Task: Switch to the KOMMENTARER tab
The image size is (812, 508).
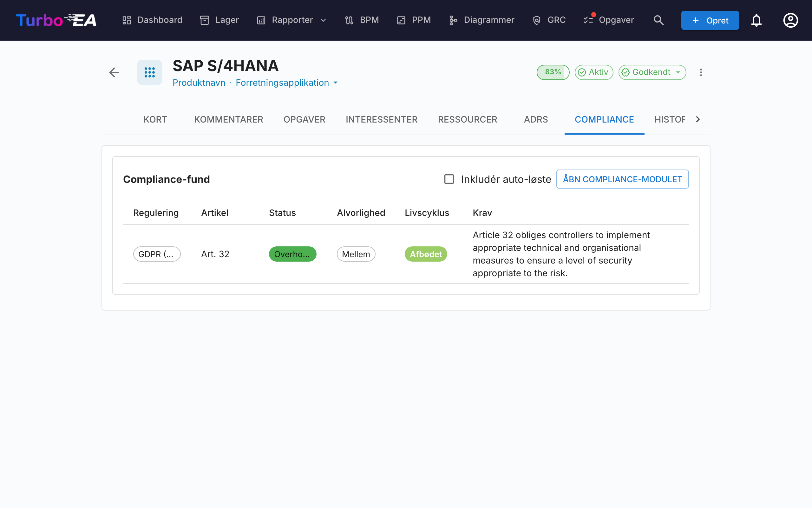Action: [x=228, y=120]
